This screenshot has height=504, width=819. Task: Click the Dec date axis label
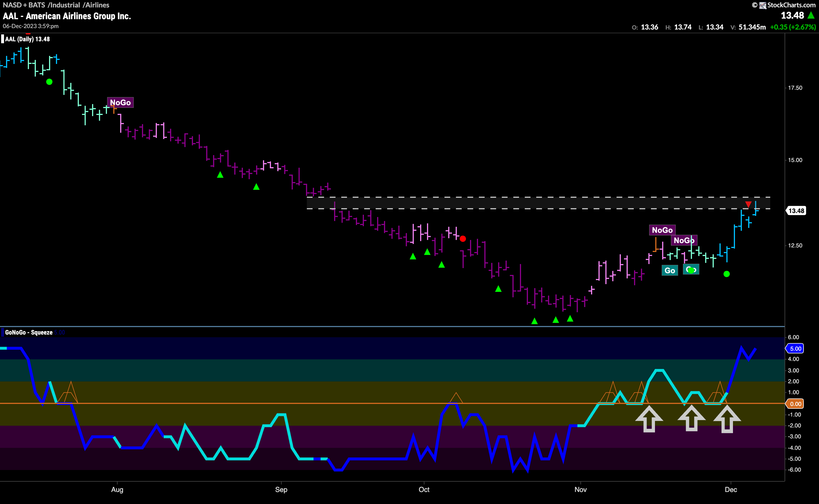pyautogui.click(x=731, y=489)
